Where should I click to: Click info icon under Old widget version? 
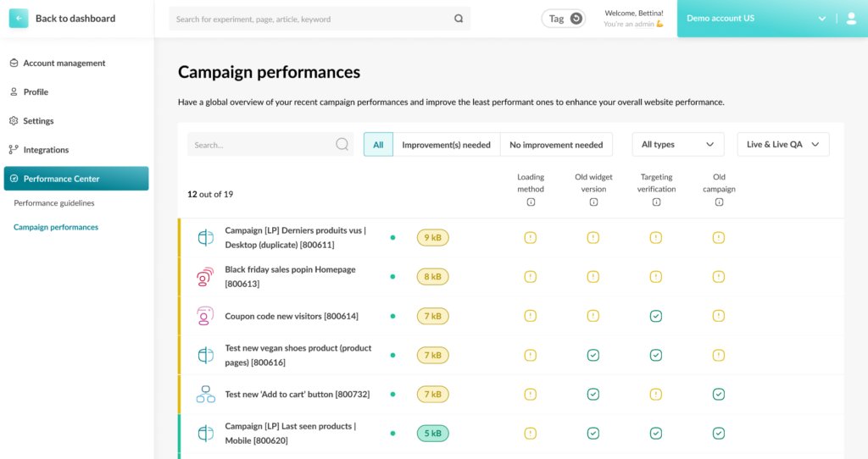pos(593,202)
